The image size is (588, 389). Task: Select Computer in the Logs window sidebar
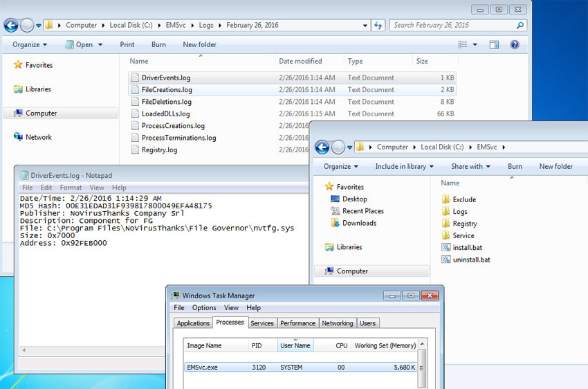pos(60,113)
